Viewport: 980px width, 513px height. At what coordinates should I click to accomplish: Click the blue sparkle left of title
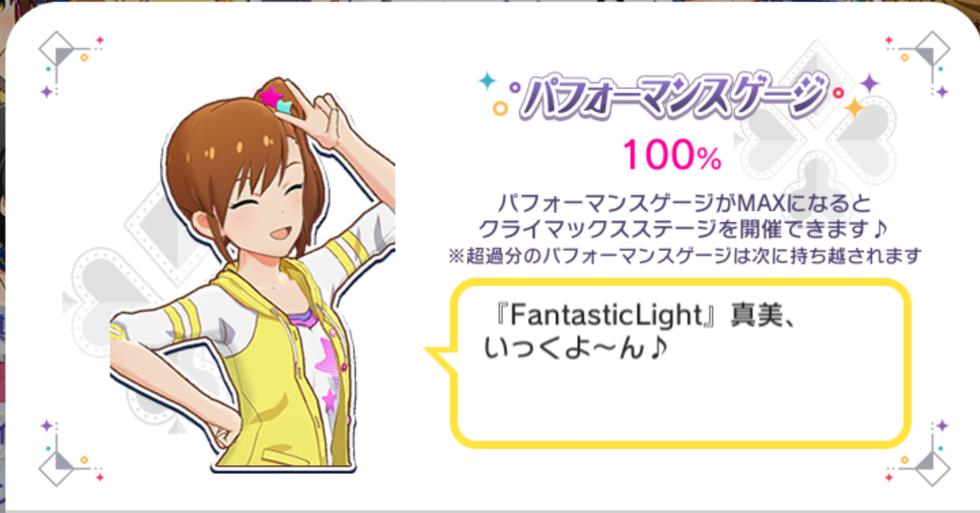[487, 81]
